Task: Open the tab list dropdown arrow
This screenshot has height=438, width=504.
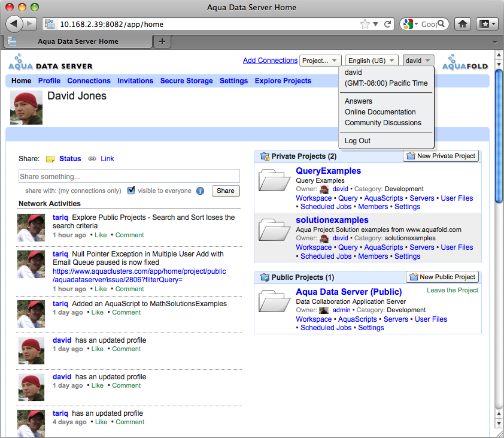Action: (494, 42)
